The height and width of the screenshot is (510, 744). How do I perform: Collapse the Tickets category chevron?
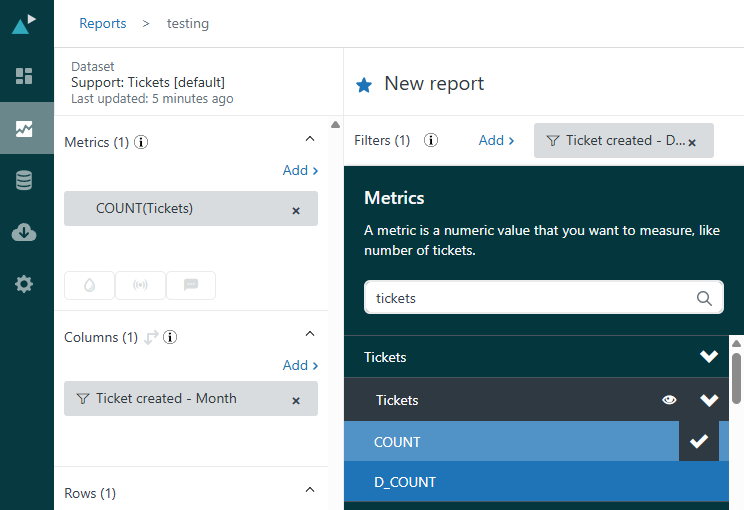(x=709, y=357)
